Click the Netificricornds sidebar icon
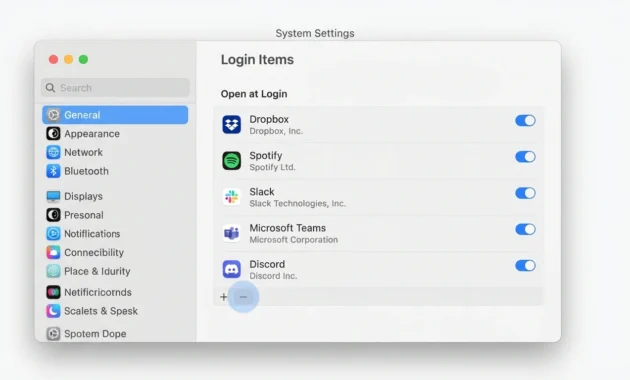The image size is (630, 380). (53, 292)
